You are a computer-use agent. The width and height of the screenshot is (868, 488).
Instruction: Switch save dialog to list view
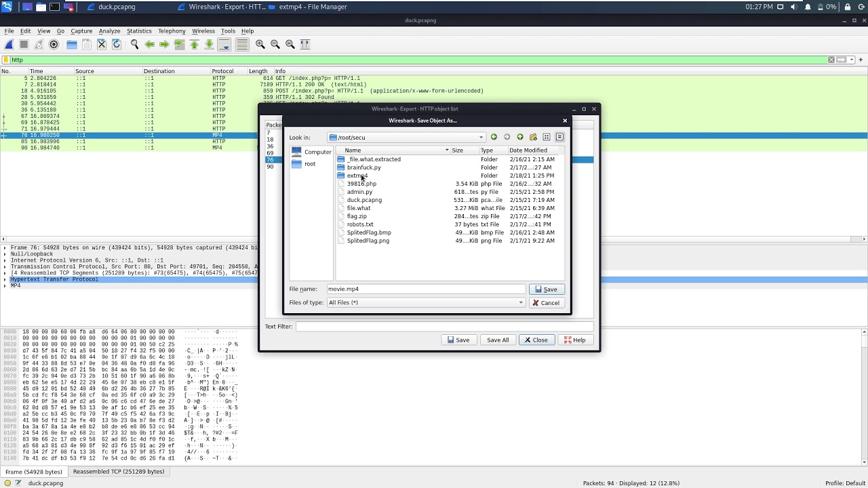point(547,137)
